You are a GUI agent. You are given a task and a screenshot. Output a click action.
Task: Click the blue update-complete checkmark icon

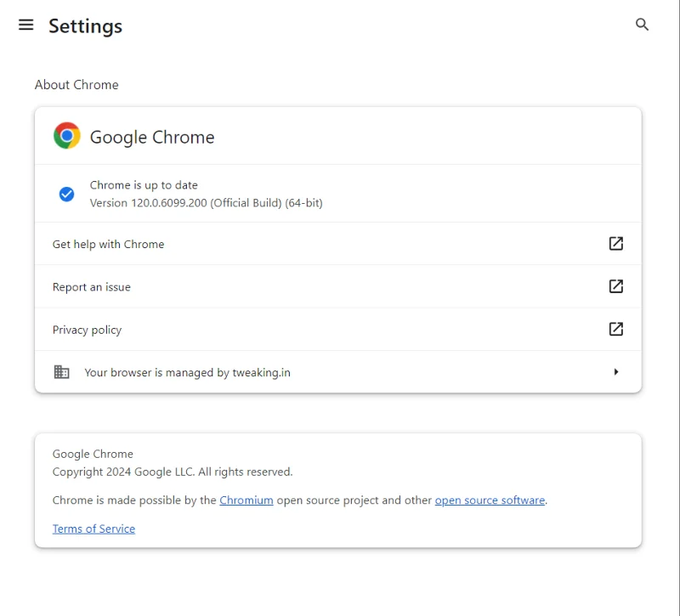66,194
